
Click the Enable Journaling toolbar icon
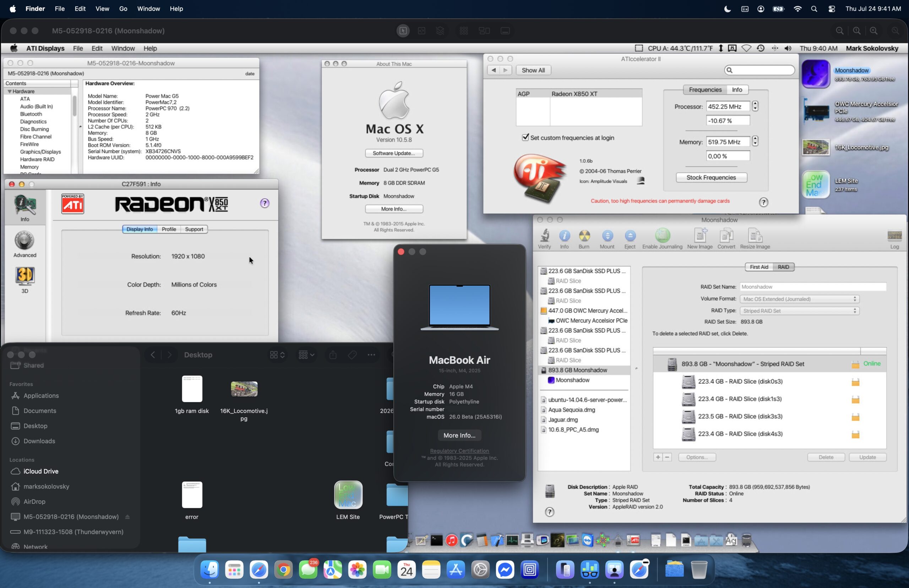tap(662, 236)
